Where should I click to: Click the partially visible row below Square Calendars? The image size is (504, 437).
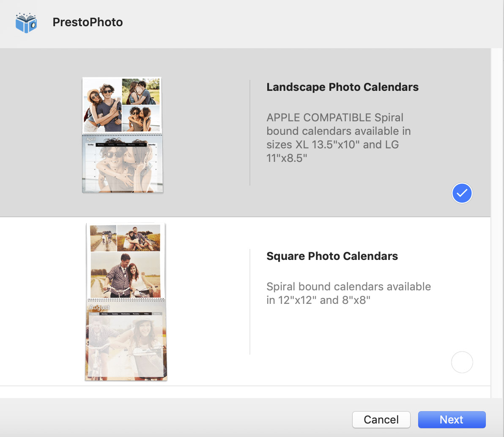click(x=245, y=392)
